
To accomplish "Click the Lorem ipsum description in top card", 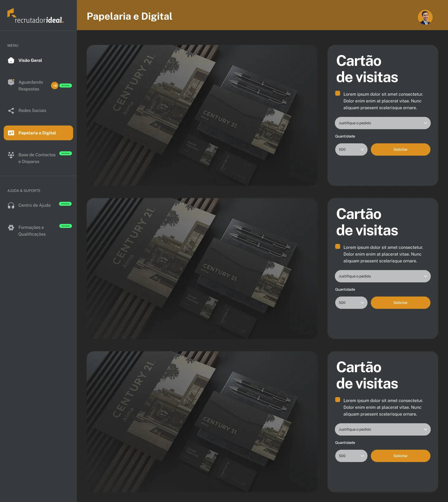I will pyautogui.click(x=383, y=101).
